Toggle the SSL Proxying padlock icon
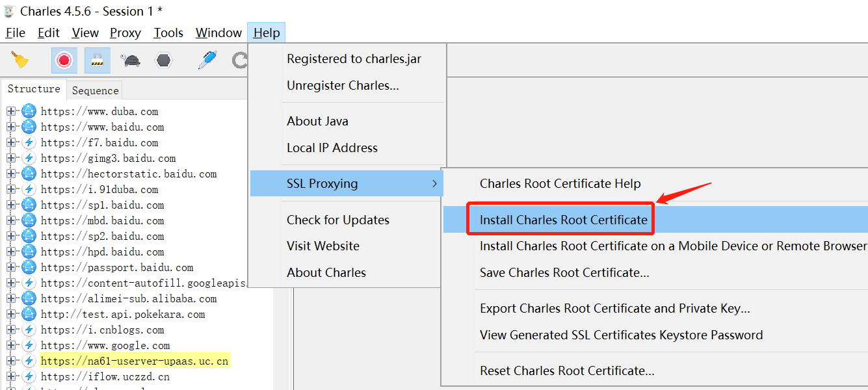868x390 pixels. tap(98, 60)
